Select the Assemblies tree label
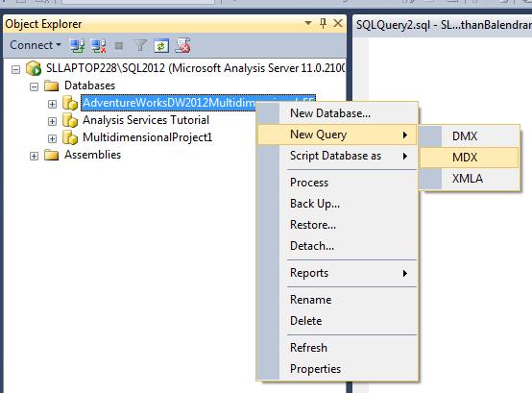Viewport: 532px width, 393px height. tap(92, 155)
